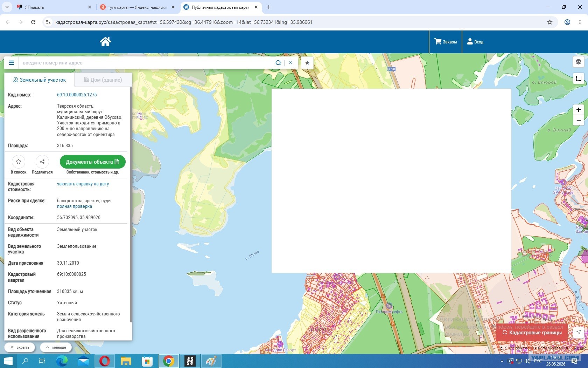This screenshot has width=588, height=368.
Task: Open Opera browser from taskbar
Action: tap(104, 361)
